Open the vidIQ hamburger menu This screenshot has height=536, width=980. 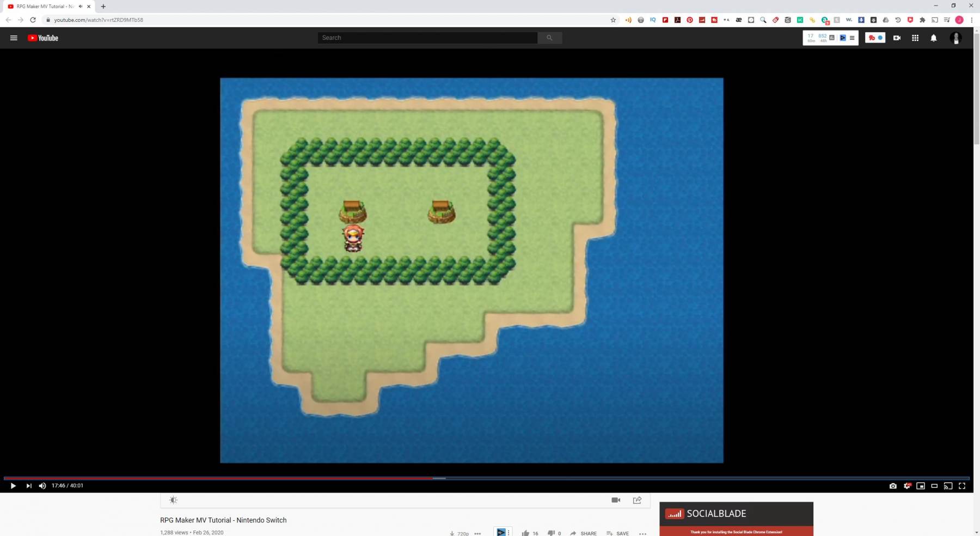coord(852,38)
